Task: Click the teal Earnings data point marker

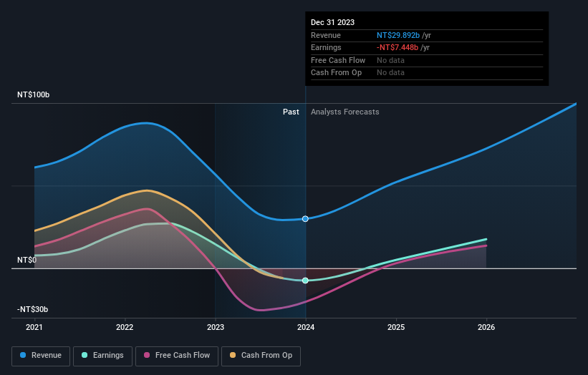Action: tap(305, 281)
